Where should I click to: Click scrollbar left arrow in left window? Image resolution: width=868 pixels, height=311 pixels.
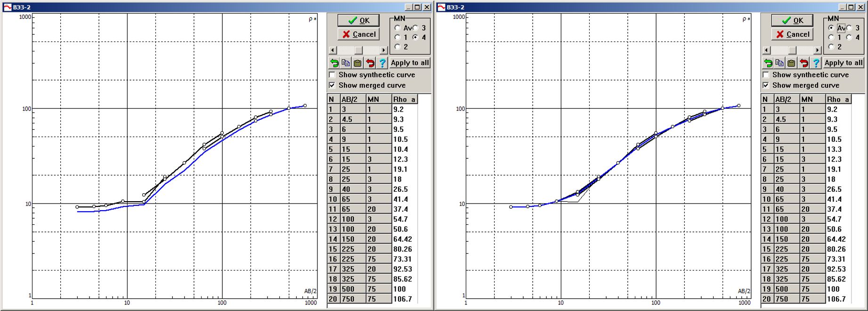tap(333, 50)
